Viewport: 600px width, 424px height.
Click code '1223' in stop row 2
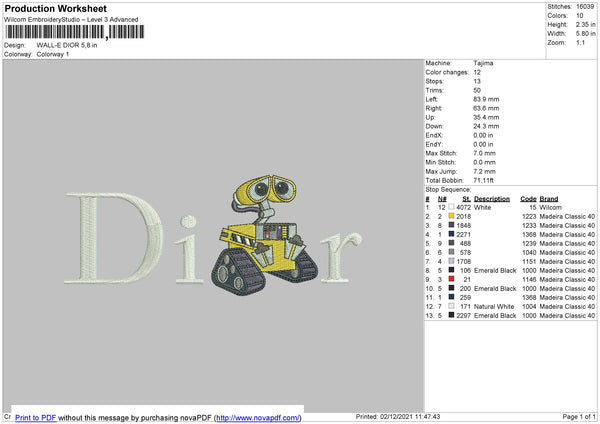click(529, 217)
